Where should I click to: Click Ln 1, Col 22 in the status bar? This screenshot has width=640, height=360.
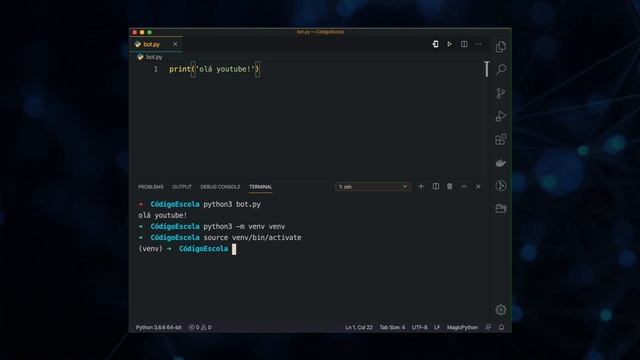coord(359,327)
